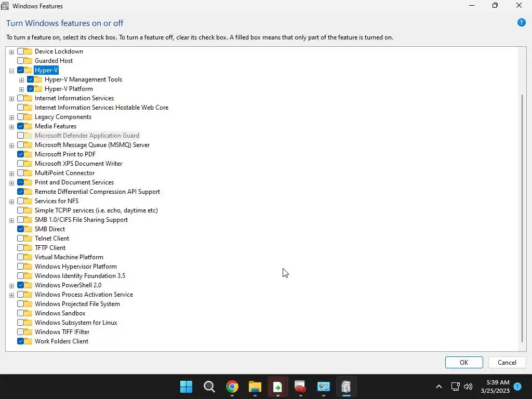
Task: Expand Windows Process Activation Service node
Action: point(11,295)
